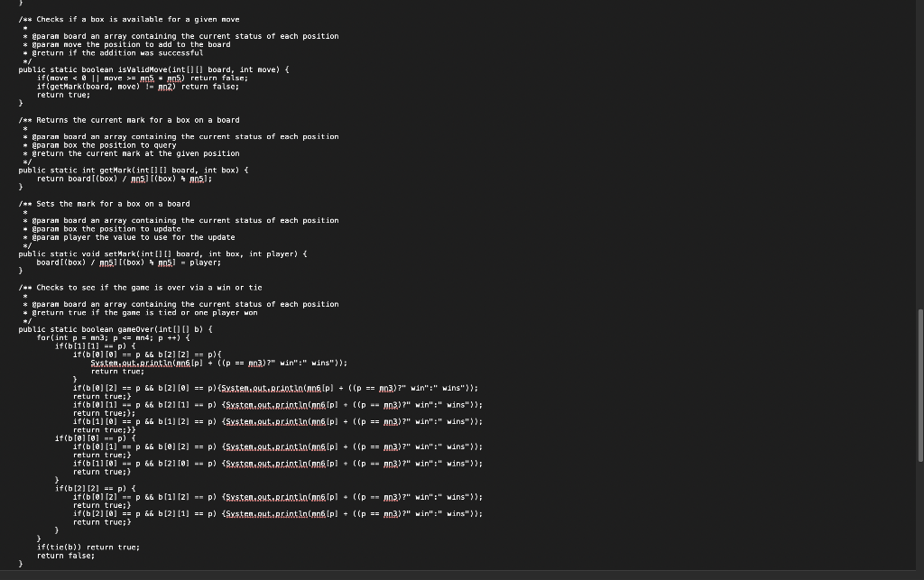The height and width of the screenshot is (580, 924).
Task: Click line 'if(move < 0 || move >= mn5 * mn5) return false;'
Action: click(143, 78)
